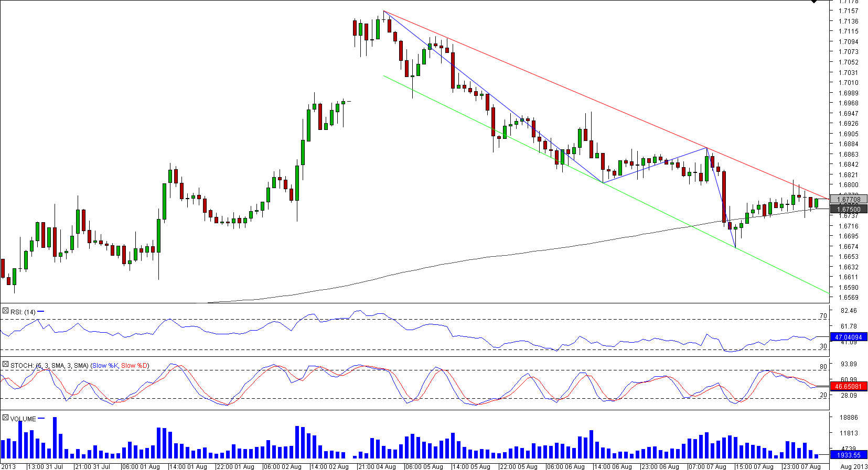868x470 pixels.
Task: Click the 1.6800 price axis label
Action: point(849,185)
